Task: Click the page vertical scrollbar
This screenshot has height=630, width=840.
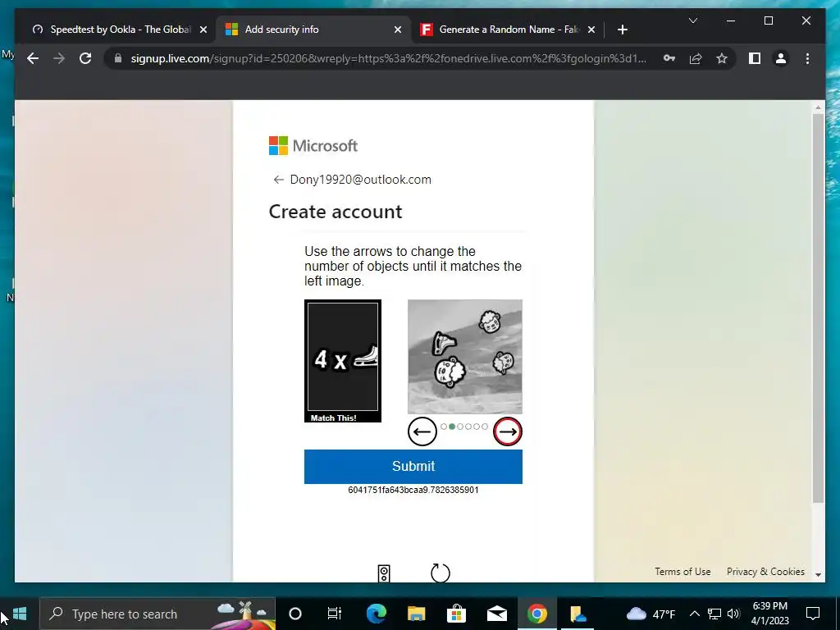Action: (x=818, y=308)
